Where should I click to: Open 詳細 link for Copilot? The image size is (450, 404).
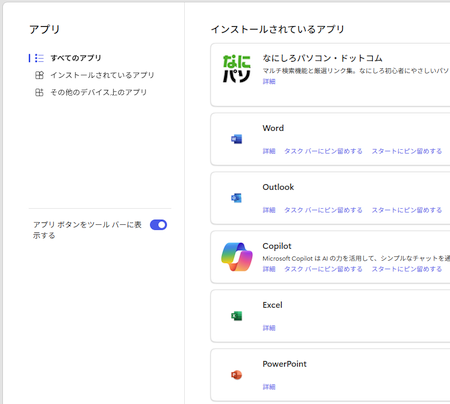point(269,269)
